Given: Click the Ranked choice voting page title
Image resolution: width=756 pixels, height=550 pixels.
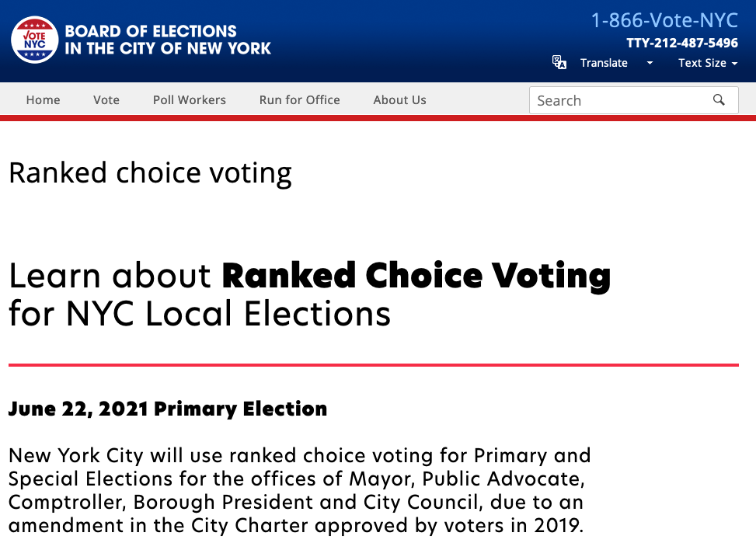Looking at the screenshot, I should point(150,173).
